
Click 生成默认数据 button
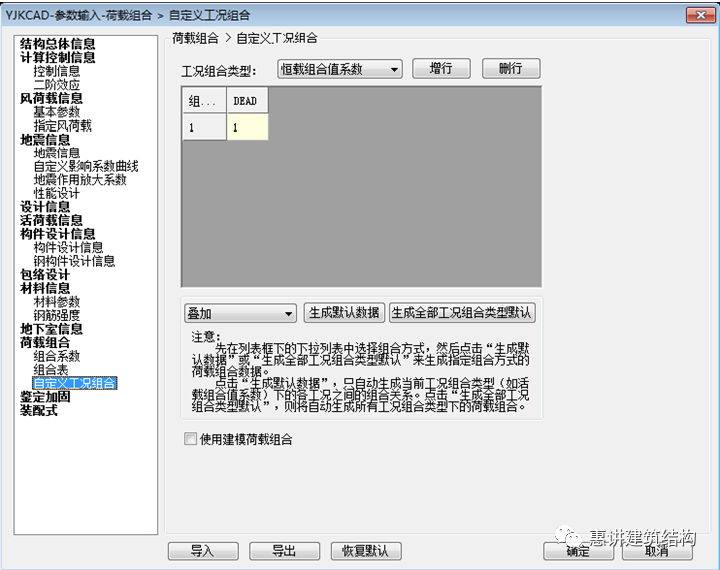[344, 313]
